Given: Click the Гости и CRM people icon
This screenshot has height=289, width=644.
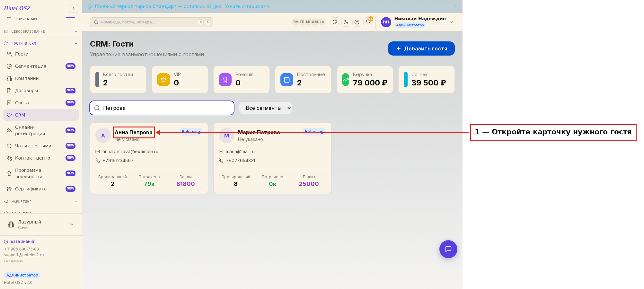Looking at the screenshot, I should [6, 43].
